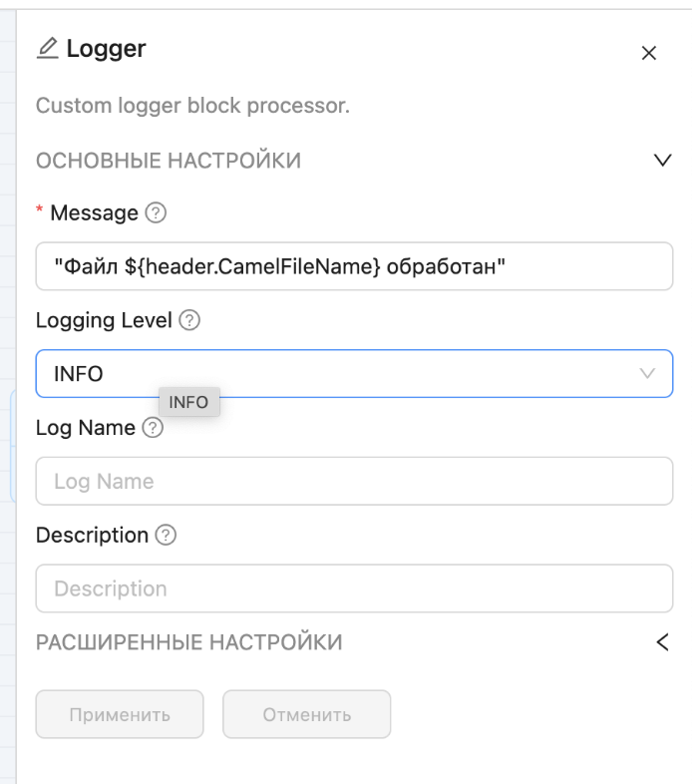Click the РАСШИРЕННЫЕ НАСТРОЙКИ section header text
This screenshot has width=692, height=784.
189,642
